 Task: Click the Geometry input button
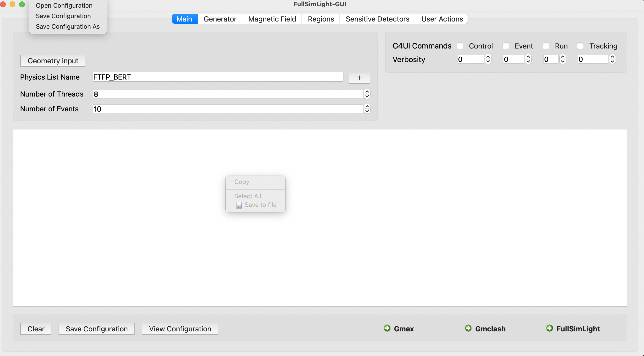(53, 61)
